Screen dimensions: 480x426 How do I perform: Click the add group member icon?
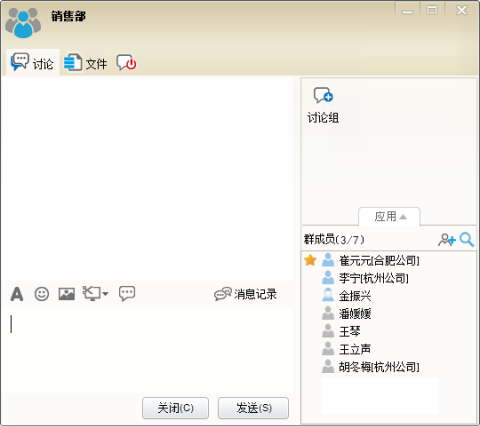[x=447, y=240]
